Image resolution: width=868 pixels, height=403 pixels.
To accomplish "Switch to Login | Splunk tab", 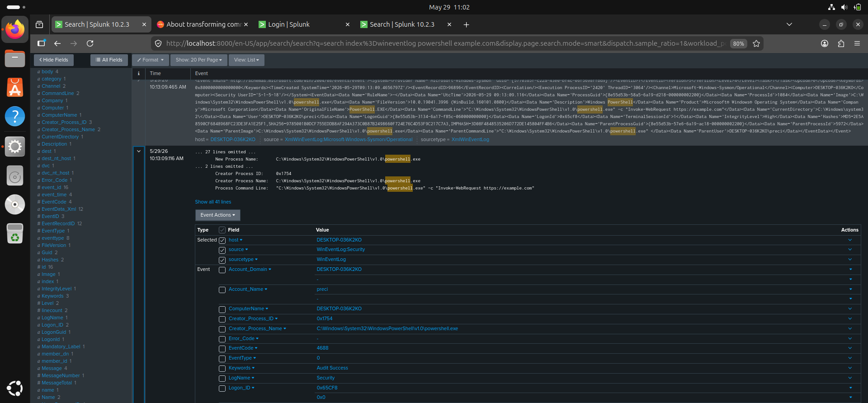I will point(304,24).
